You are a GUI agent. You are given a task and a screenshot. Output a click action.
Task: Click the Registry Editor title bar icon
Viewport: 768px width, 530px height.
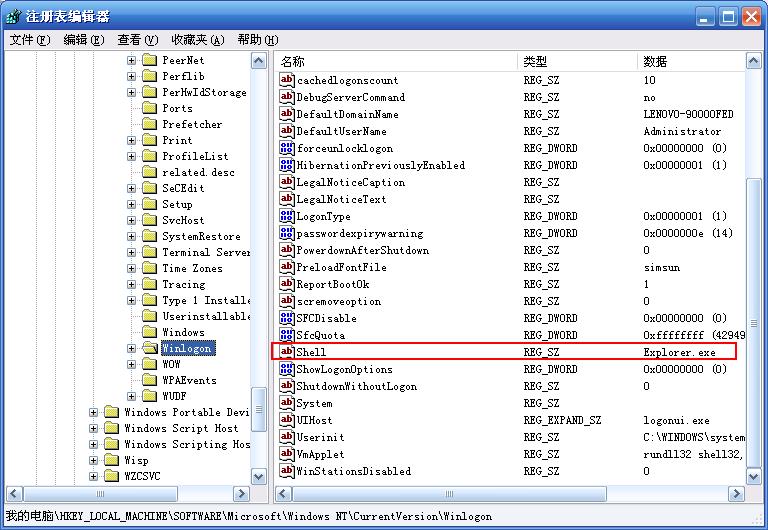pyautogui.click(x=14, y=17)
